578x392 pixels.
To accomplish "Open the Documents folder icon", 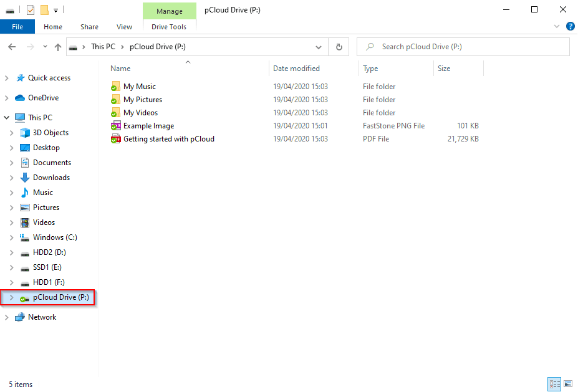I will coord(25,163).
